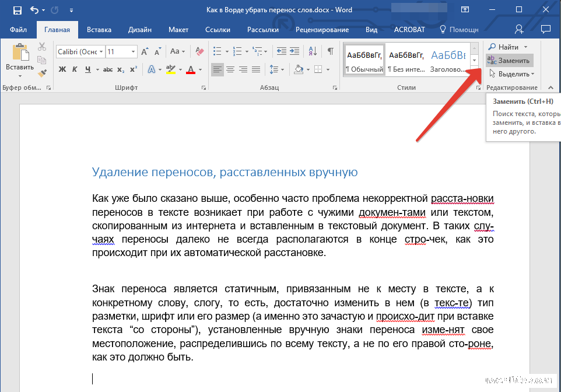This screenshot has width=561, height=392.
Task: Click the Вставить paste icon
Action: click(20, 52)
